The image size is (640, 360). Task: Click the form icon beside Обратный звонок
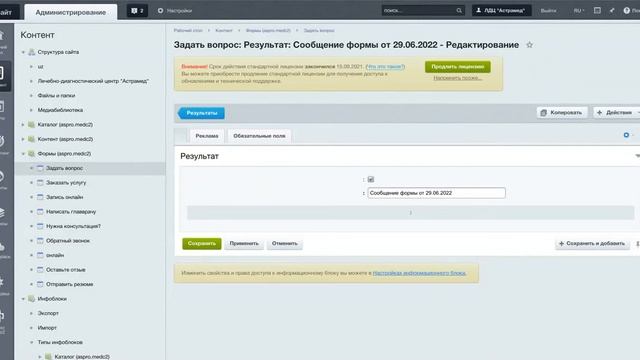click(40, 240)
